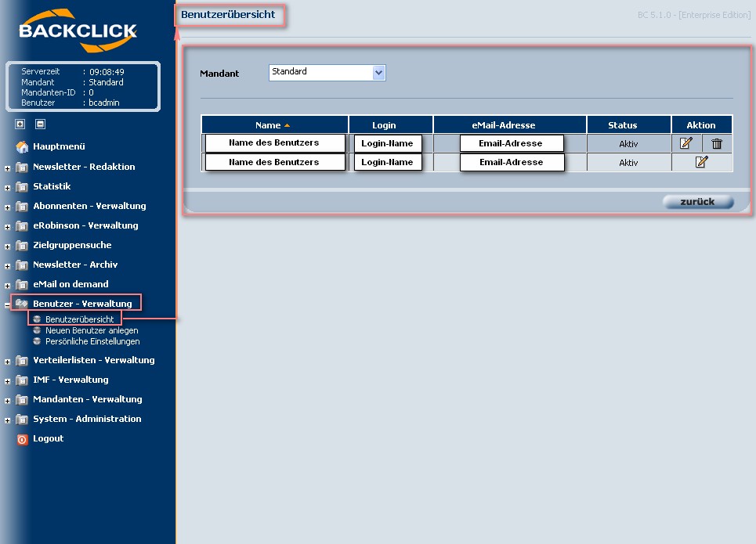The width and height of the screenshot is (756, 544).
Task: Select Benutzerübersicht in the sidebar
Action: [79, 319]
